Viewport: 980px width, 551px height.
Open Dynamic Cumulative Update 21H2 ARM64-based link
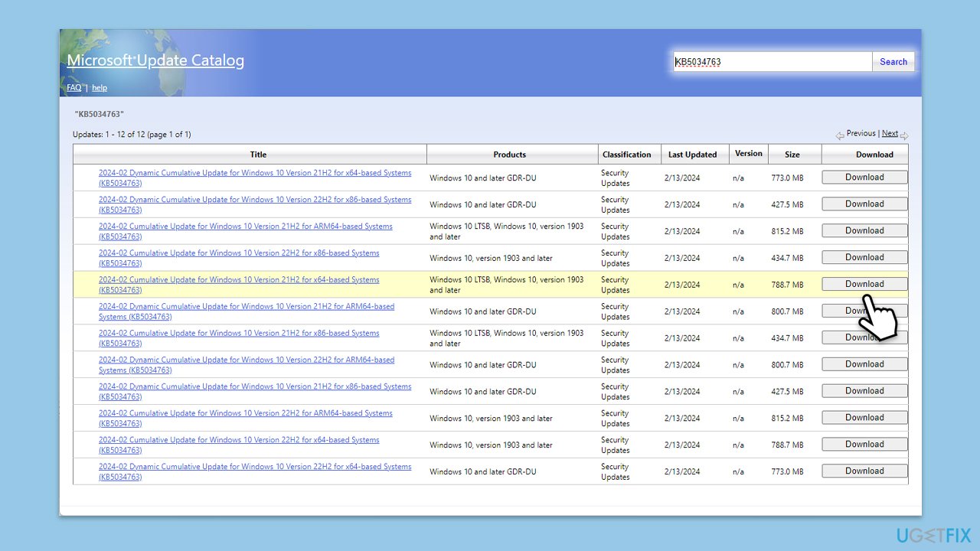(247, 311)
